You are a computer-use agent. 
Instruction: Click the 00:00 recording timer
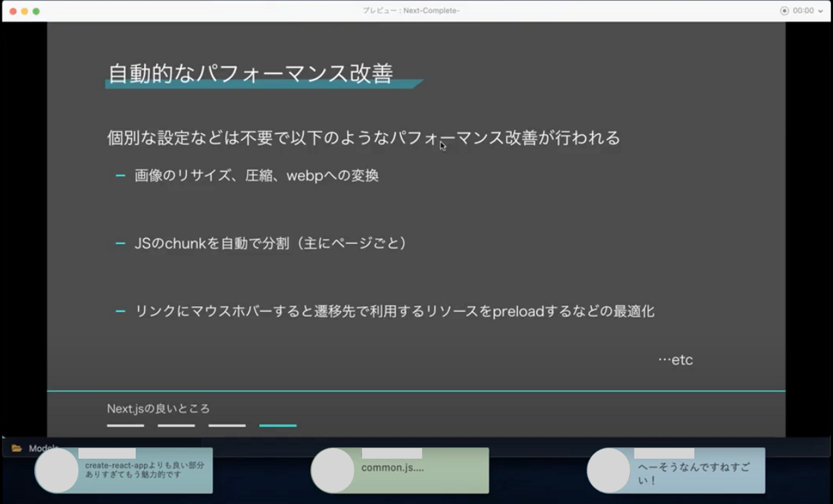coord(803,11)
